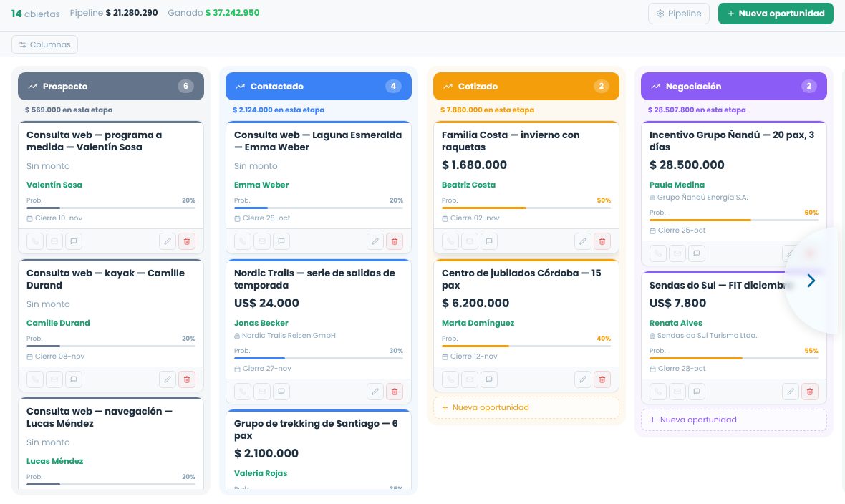
Task: Open the Pipeline settings button
Action: 678,14
